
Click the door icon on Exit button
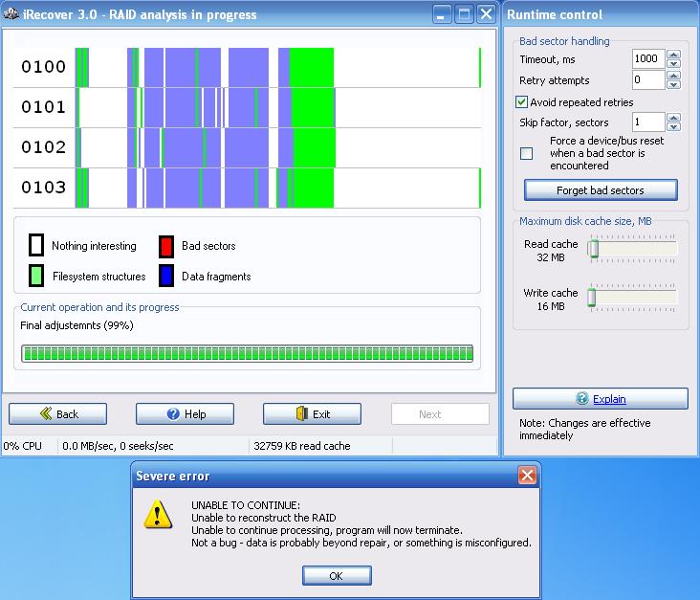pos(302,413)
